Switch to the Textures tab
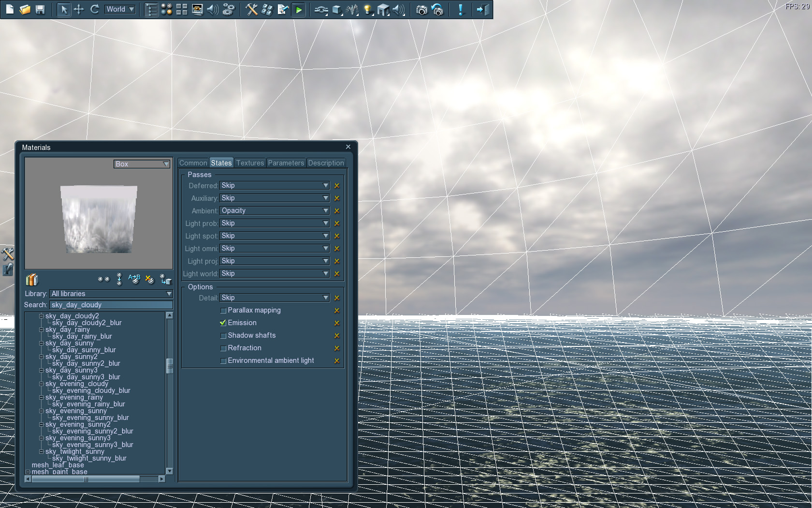The image size is (812, 508). 250,163
